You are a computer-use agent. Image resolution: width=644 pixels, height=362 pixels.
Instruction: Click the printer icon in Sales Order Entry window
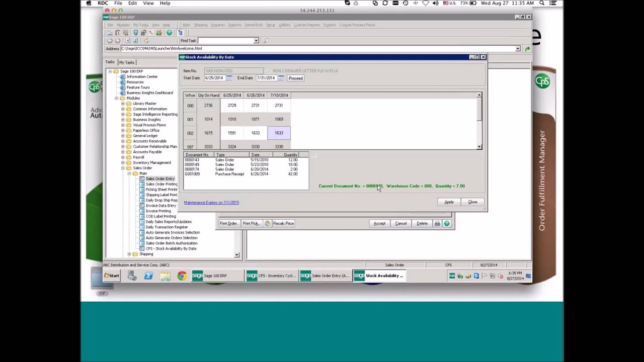point(437,223)
